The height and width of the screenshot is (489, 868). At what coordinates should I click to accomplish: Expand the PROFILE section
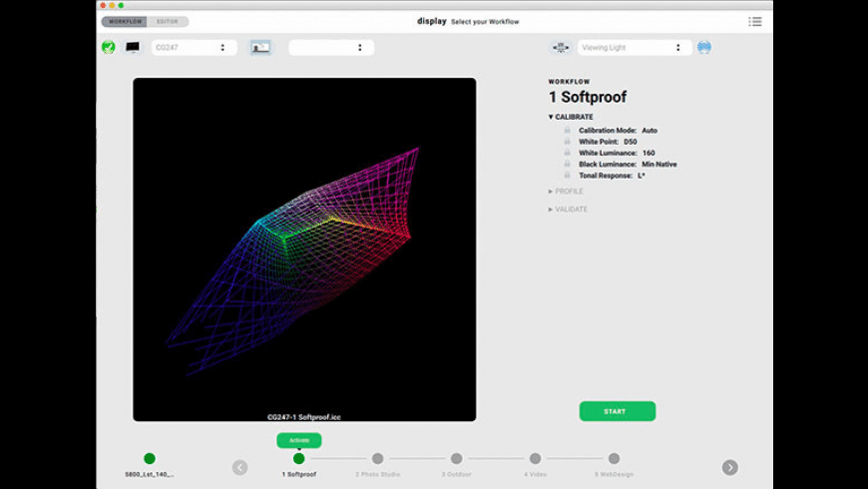tap(566, 191)
